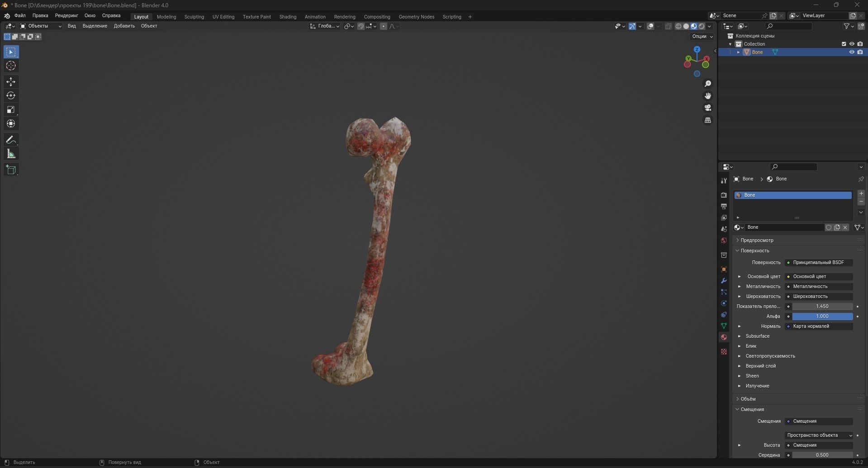Open the Output properties tab
The height and width of the screenshot is (468, 868).
point(724,206)
